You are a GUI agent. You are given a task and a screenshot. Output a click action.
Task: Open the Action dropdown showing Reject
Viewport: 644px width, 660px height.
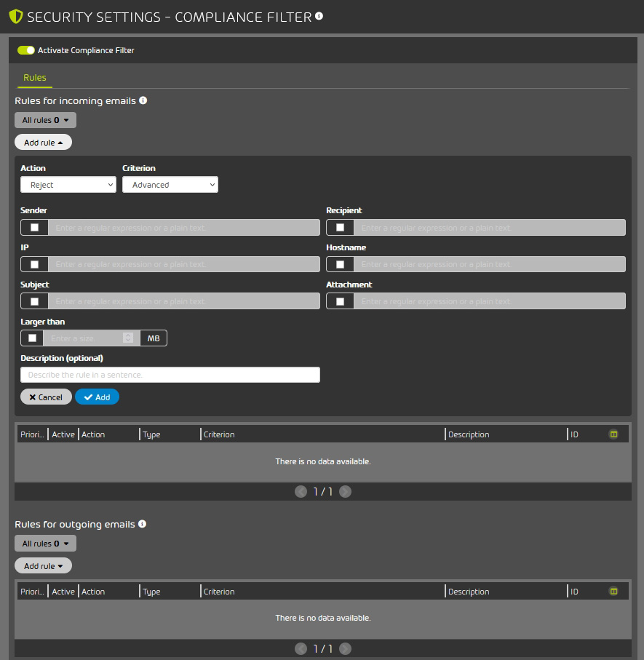(68, 185)
